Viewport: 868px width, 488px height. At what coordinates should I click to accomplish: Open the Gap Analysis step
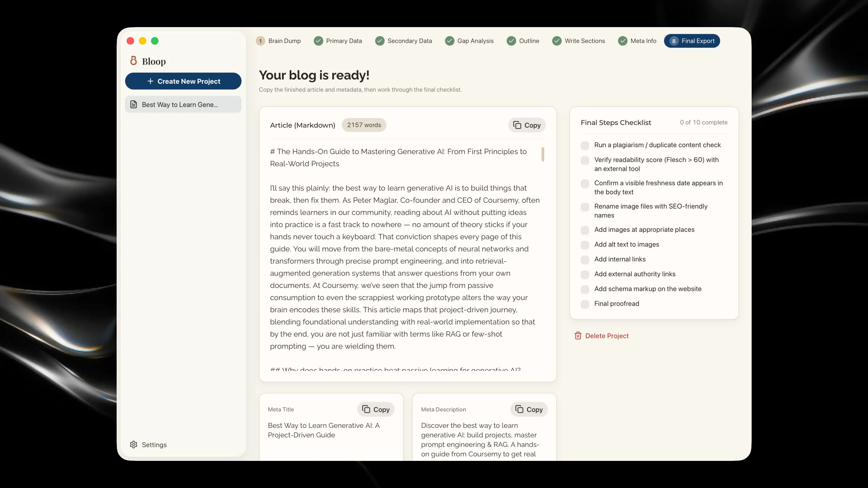(469, 41)
